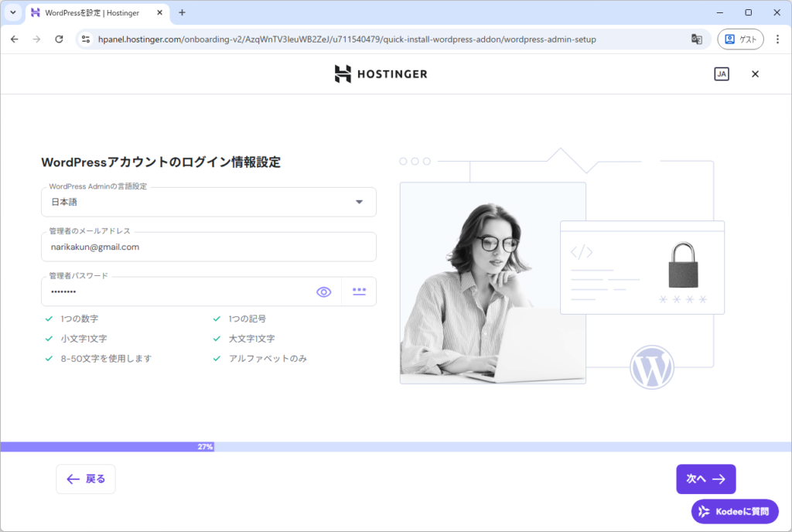792x532 pixels.
Task: Open the JA language switcher
Action: point(721,74)
